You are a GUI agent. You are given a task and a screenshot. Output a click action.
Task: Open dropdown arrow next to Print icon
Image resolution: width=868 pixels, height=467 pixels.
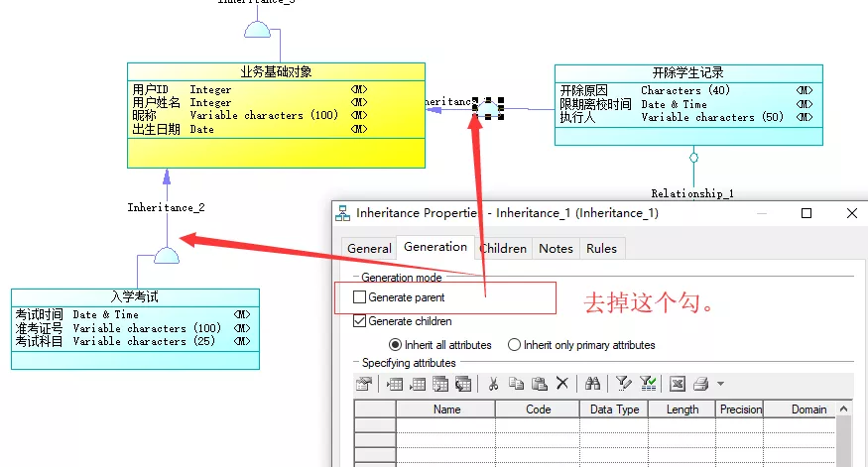pyautogui.click(x=720, y=384)
